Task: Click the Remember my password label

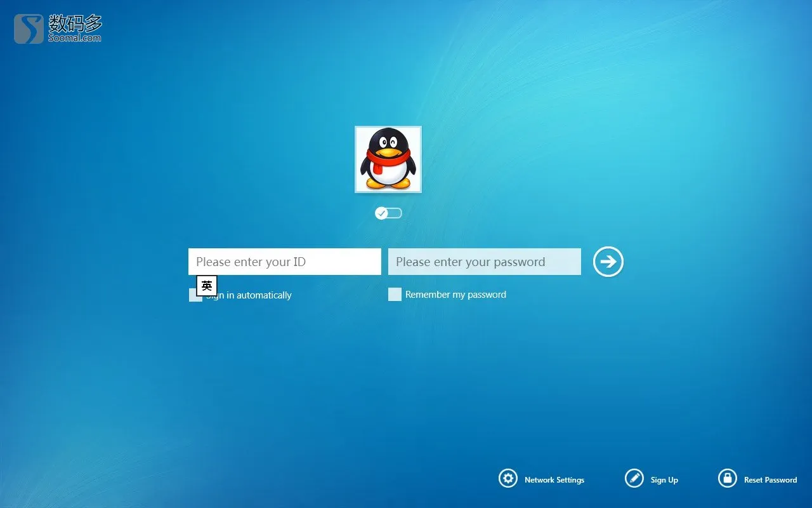Action: point(455,295)
